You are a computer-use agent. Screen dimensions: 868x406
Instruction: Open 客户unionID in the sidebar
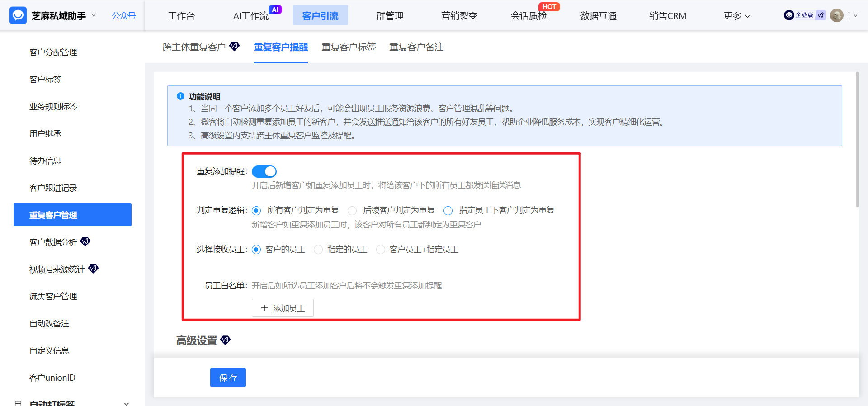coord(52,378)
